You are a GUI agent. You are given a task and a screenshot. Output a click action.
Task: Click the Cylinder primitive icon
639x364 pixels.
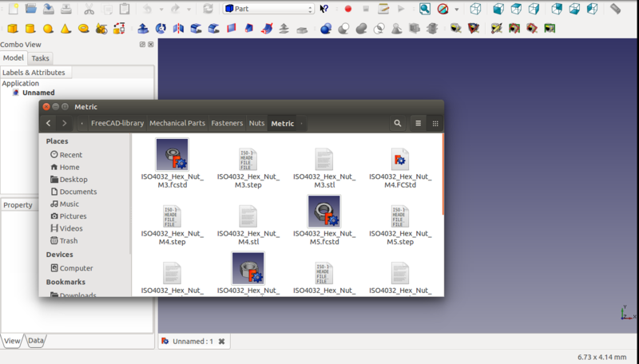[30, 29]
